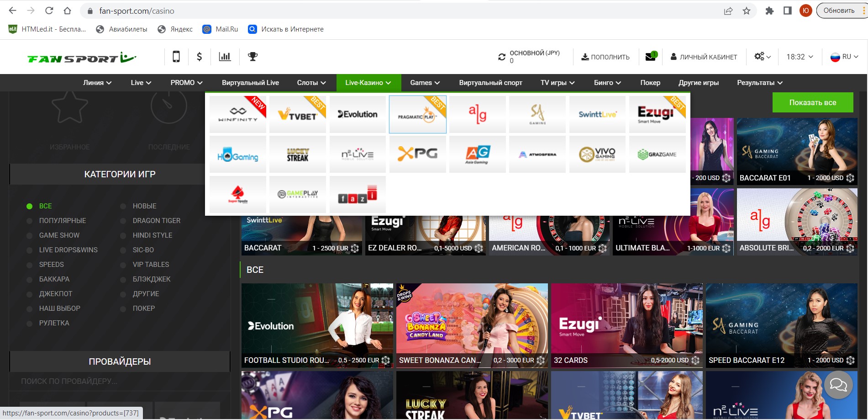Open the Football Studio Roulette game thumbnail
868x420 pixels.
pyautogui.click(x=317, y=325)
